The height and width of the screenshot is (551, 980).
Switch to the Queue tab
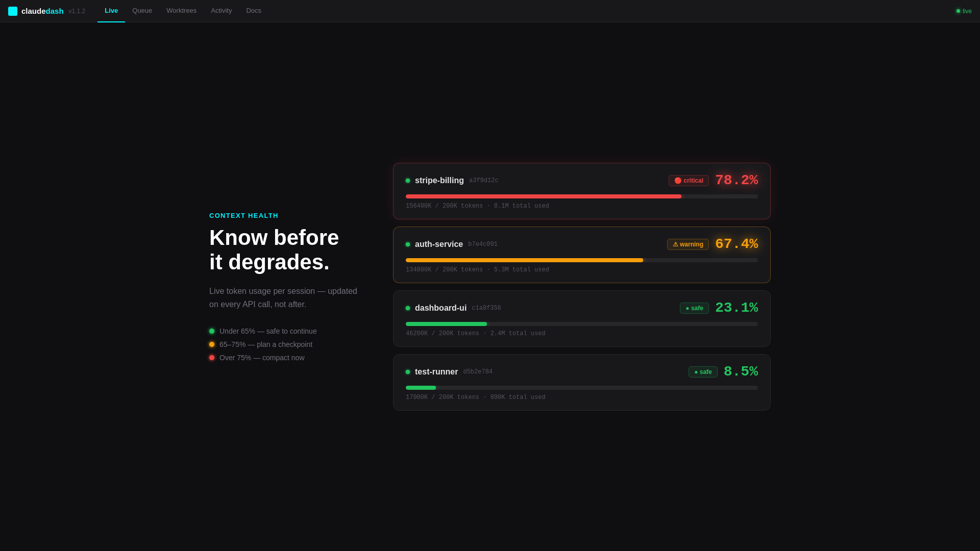coord(142,11)
